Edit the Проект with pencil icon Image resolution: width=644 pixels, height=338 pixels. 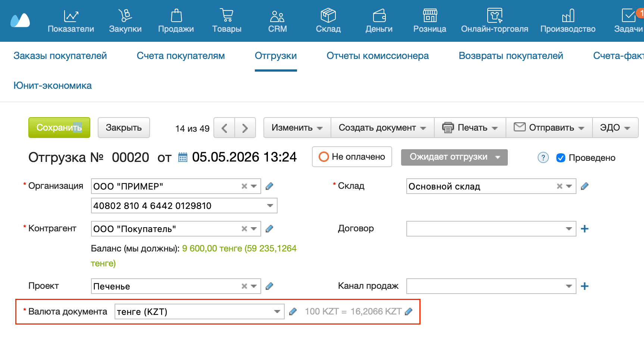click(269, 286)
